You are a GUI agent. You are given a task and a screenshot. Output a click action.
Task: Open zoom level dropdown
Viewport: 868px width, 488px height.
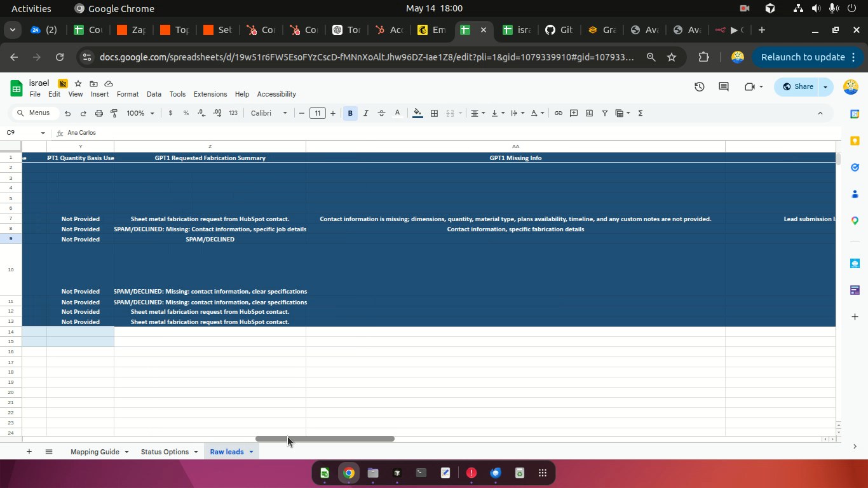(140, 113)
